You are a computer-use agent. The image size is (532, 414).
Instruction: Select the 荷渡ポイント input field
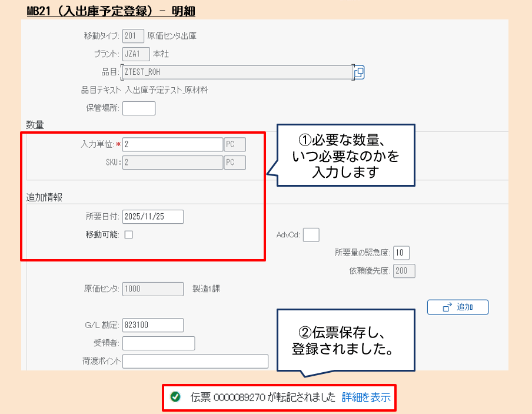point(194,361)
